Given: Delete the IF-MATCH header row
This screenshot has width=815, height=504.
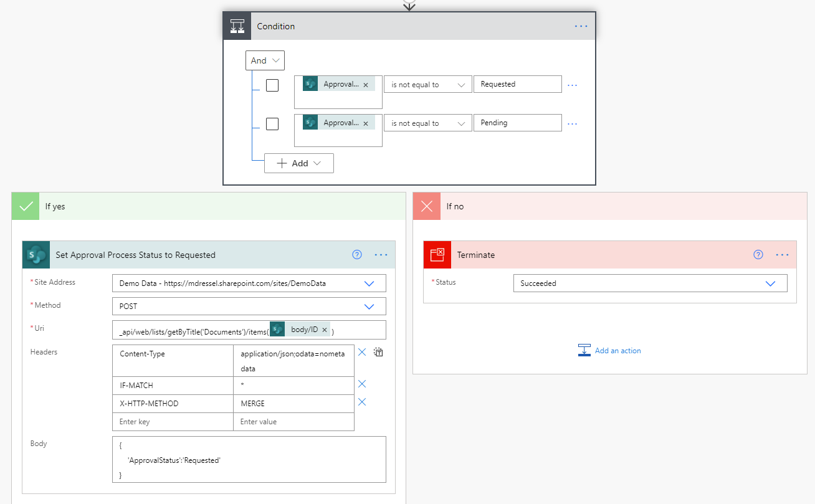Looking at the screenshot, I should (x=362, y=384).
